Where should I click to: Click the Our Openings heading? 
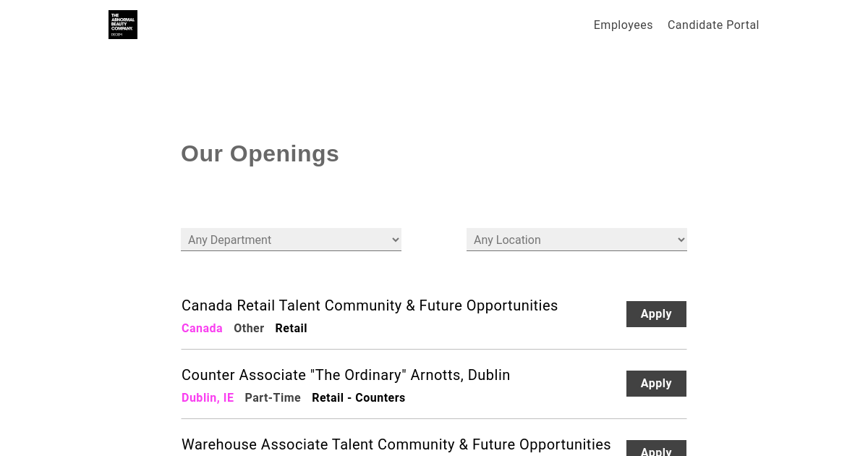pyautogui.click(x=260, y=153)
